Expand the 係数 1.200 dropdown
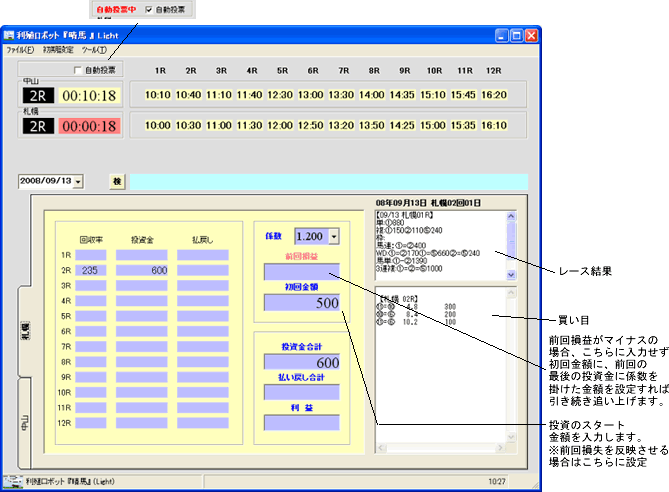The height and width of the screenshot is (492, 669). pyautogui.click(x=333, y=236)
